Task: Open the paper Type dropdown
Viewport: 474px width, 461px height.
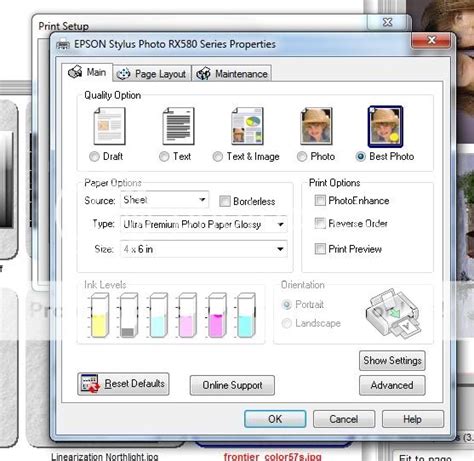Action: tap(204, 224)
